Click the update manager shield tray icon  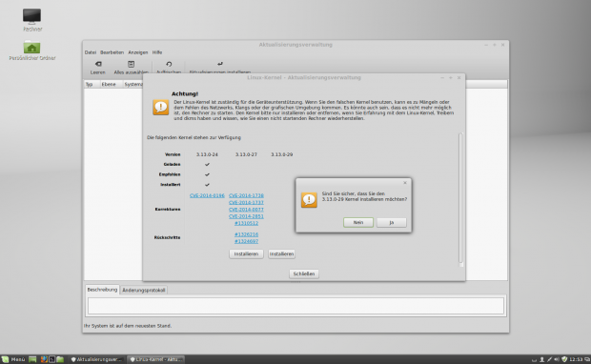pyautogui.click(x=564, y=359)
